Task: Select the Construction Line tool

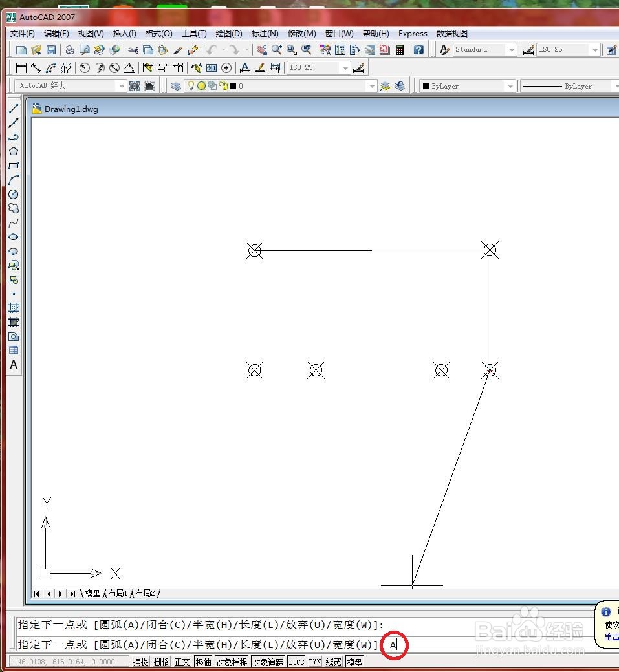Action: [x=14, y=123]
